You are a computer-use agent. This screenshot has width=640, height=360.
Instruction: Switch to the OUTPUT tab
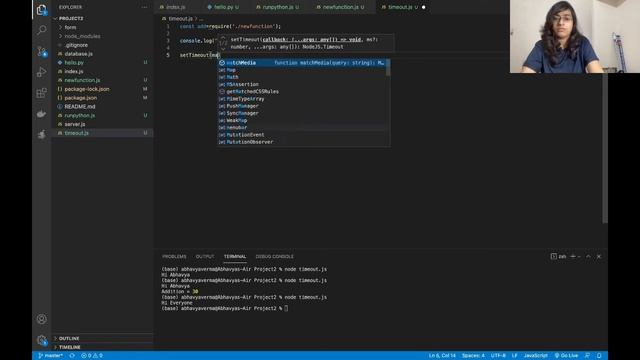(205, 256)
